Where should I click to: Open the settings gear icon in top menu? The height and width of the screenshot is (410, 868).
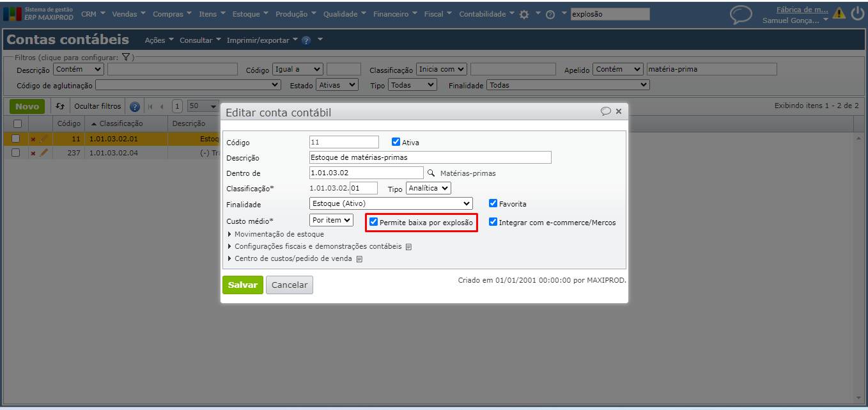pos(524,14)
